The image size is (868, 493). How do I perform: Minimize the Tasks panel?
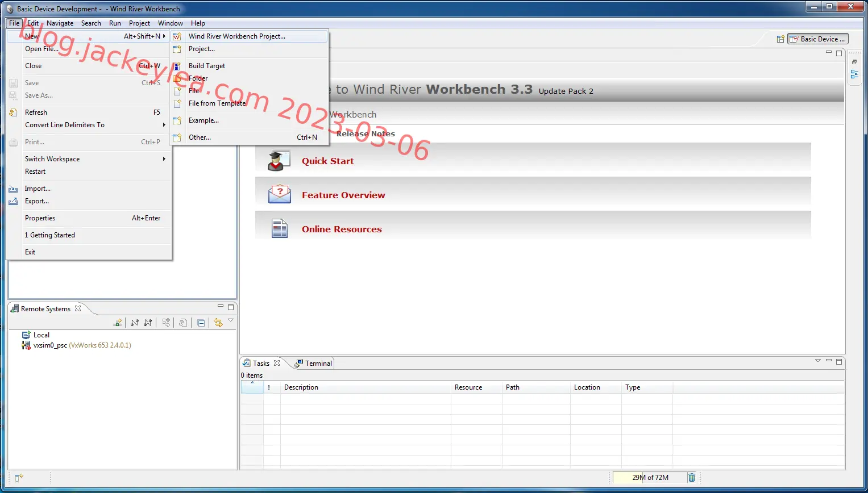click(x=829, y=361)
